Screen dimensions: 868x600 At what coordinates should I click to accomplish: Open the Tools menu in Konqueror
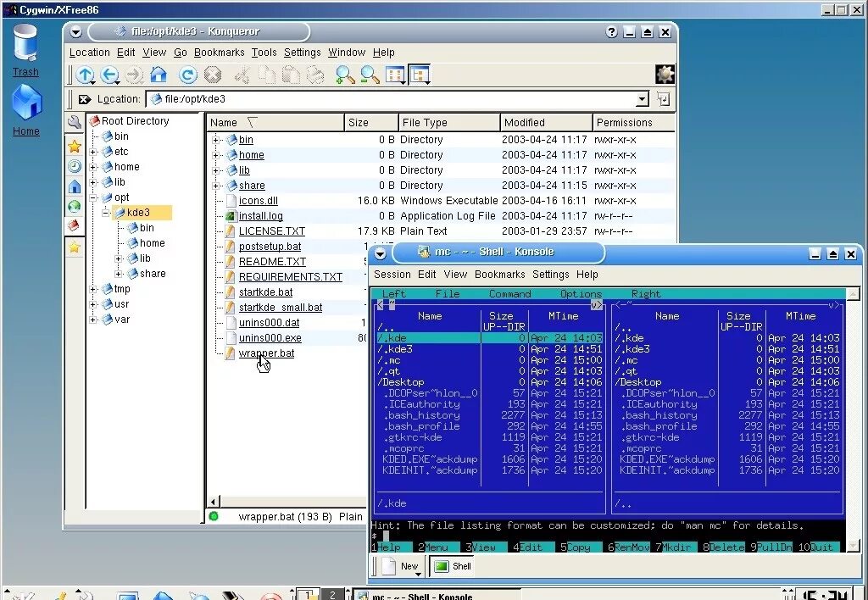coord(264,52)
